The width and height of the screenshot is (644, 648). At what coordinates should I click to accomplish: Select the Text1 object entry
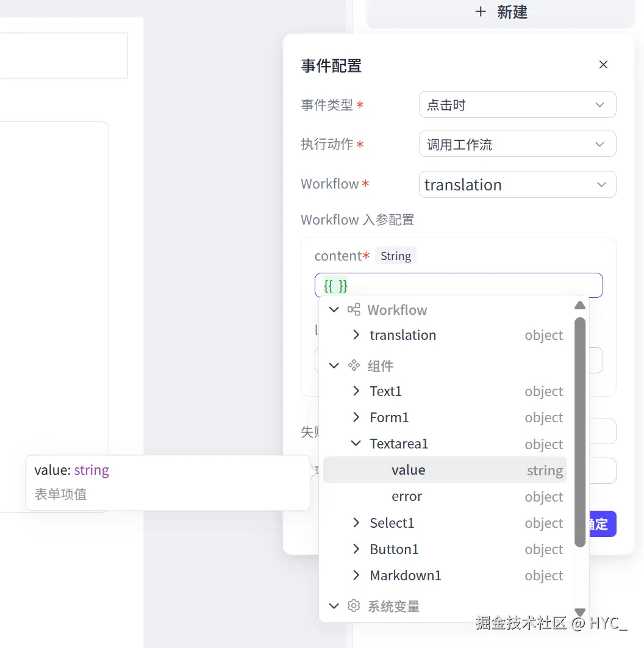click(x=445, y=391)
